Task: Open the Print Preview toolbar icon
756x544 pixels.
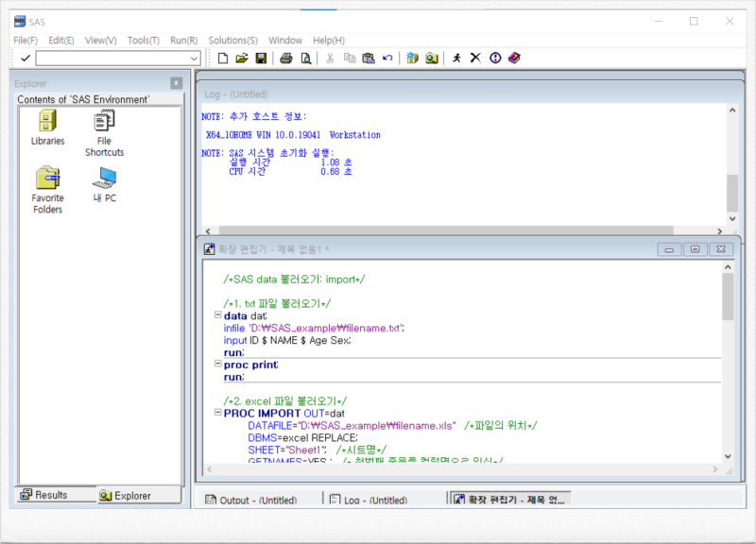Action: click(x=304, y=58)
